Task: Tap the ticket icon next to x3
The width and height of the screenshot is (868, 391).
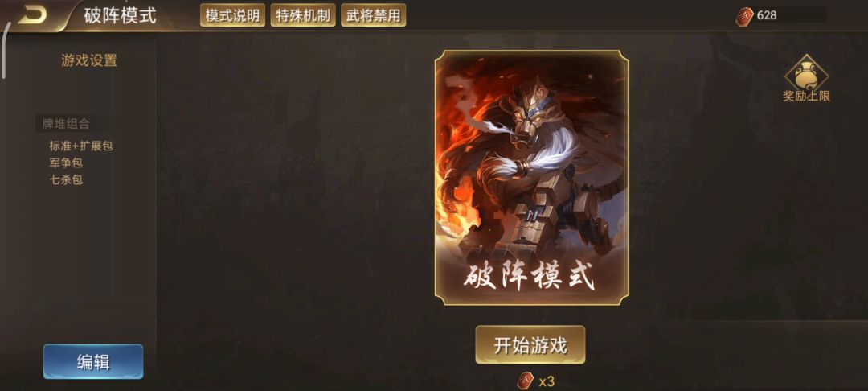Action: click(x=526, y=381)
